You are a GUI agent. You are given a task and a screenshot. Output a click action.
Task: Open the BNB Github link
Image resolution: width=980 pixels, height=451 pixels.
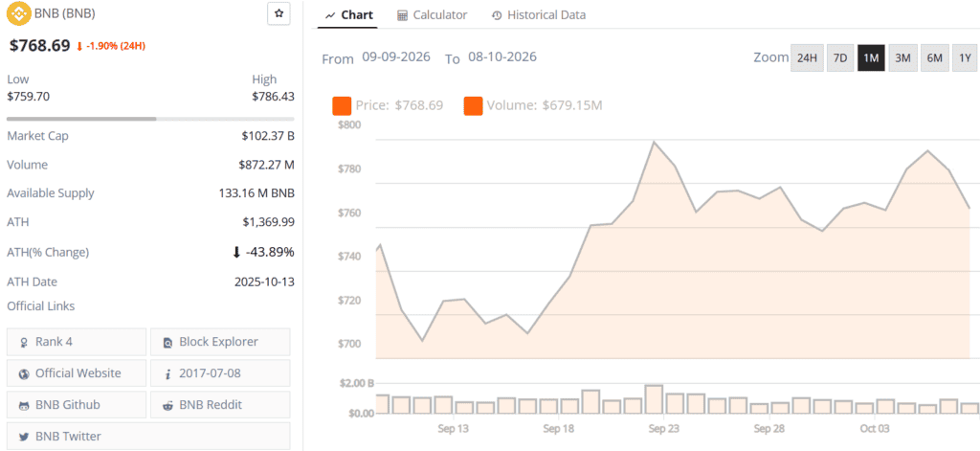coord(77,404)
